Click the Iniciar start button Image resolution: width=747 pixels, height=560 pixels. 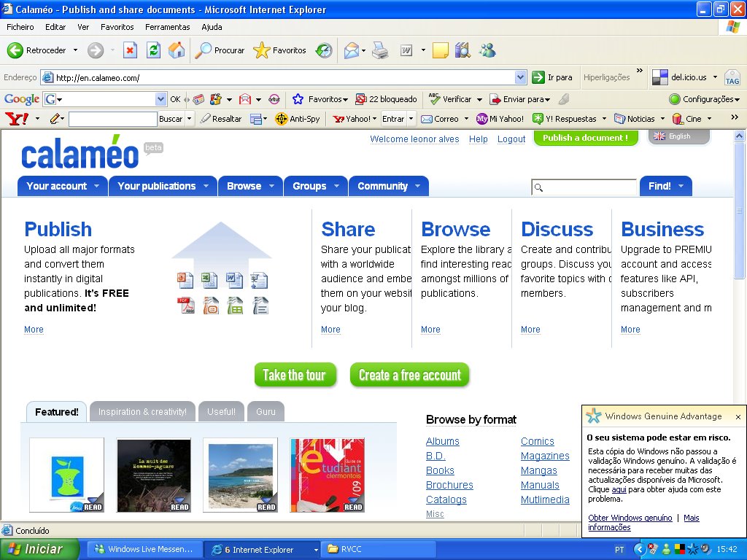39,549
